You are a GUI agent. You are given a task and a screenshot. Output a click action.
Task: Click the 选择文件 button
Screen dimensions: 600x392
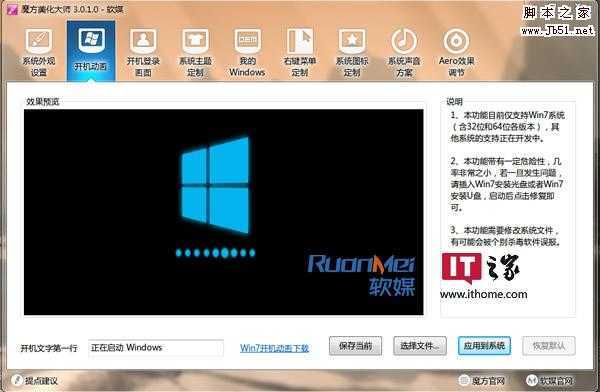pyautogui.click(x=420, y=346)
